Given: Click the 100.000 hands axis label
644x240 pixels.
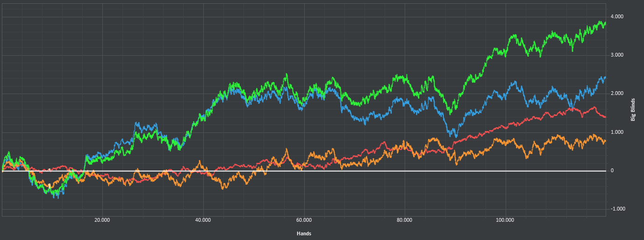Looking at the screenshot, I should click(505, 220).
